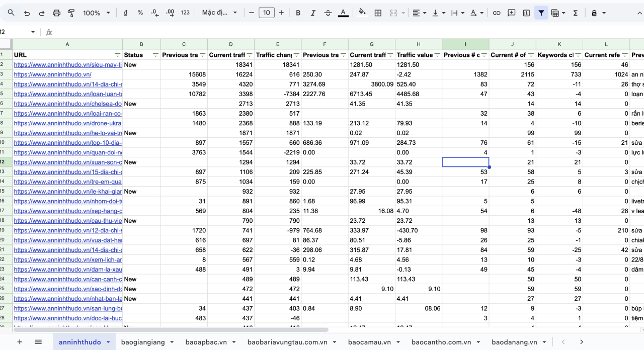Open more number formats (123)

pos(185,13)
